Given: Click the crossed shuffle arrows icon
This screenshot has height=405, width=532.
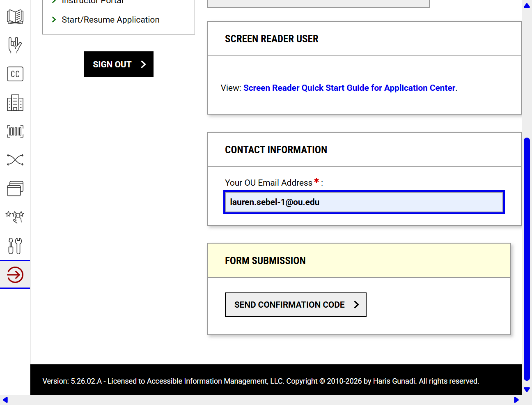Looking at the screenshot, I should (15, 160).
